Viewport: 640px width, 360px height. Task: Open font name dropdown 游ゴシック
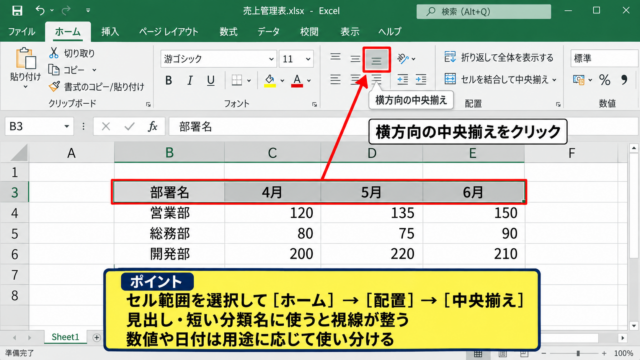[271, 59]
